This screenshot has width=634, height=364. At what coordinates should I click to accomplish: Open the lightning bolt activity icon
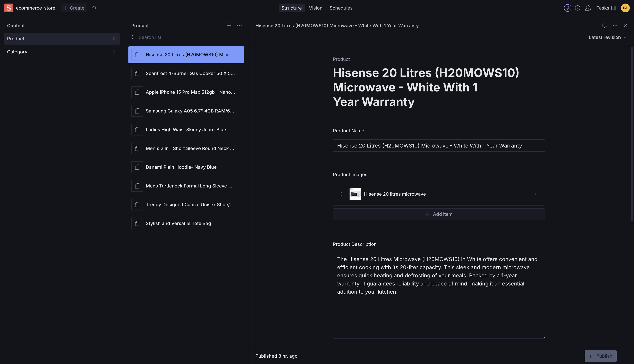point(567,8)
